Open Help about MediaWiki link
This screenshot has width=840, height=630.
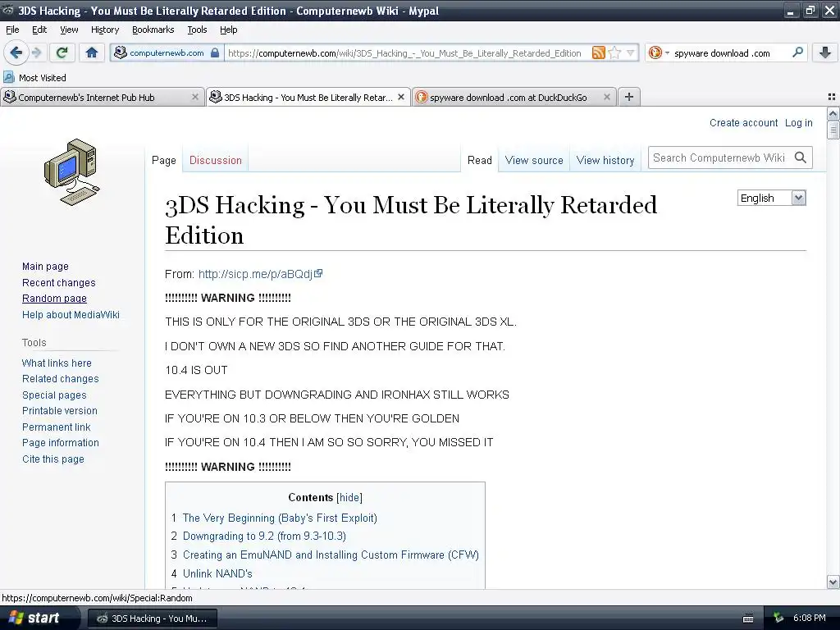point(71,314)
